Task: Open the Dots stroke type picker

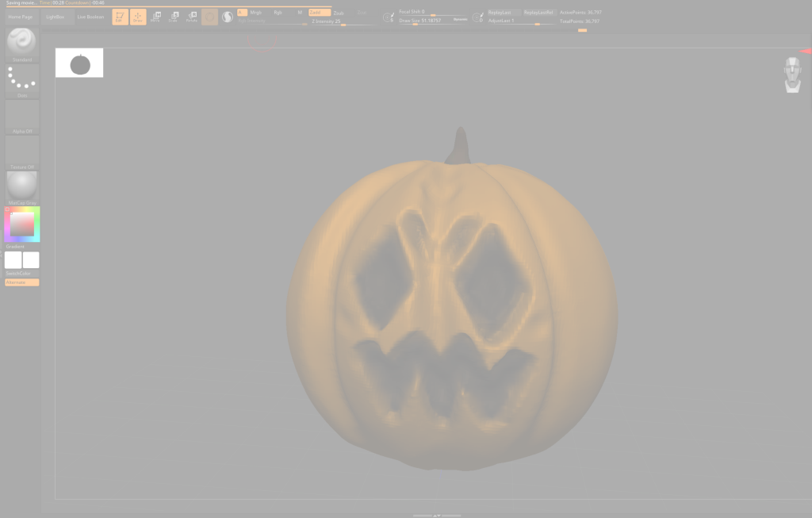Action: click(x=21, y=81)
